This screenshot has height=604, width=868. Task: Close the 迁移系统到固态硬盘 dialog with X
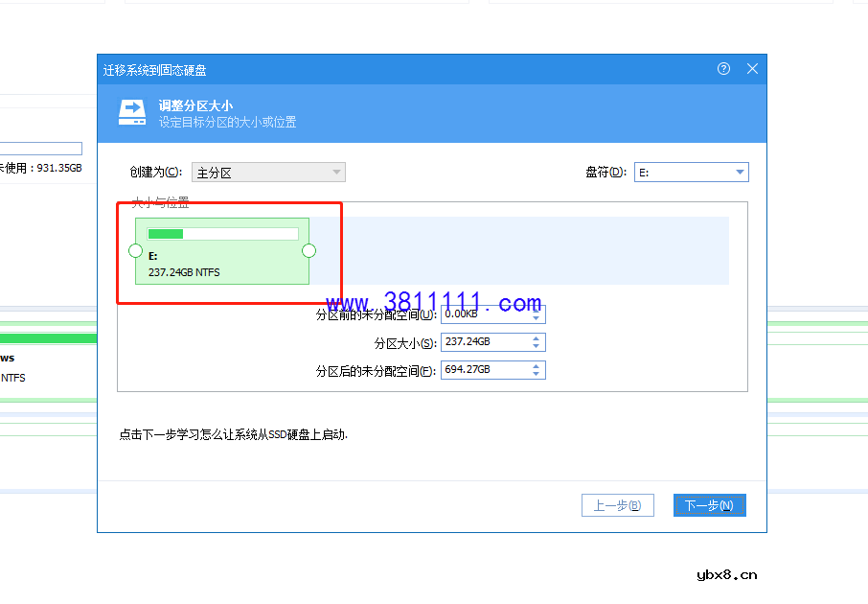coord(752,68)
